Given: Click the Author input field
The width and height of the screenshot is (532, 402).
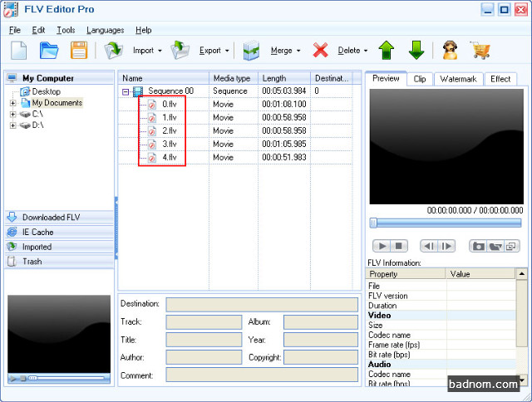Looking at the screenshot, I should coord(204,357).
